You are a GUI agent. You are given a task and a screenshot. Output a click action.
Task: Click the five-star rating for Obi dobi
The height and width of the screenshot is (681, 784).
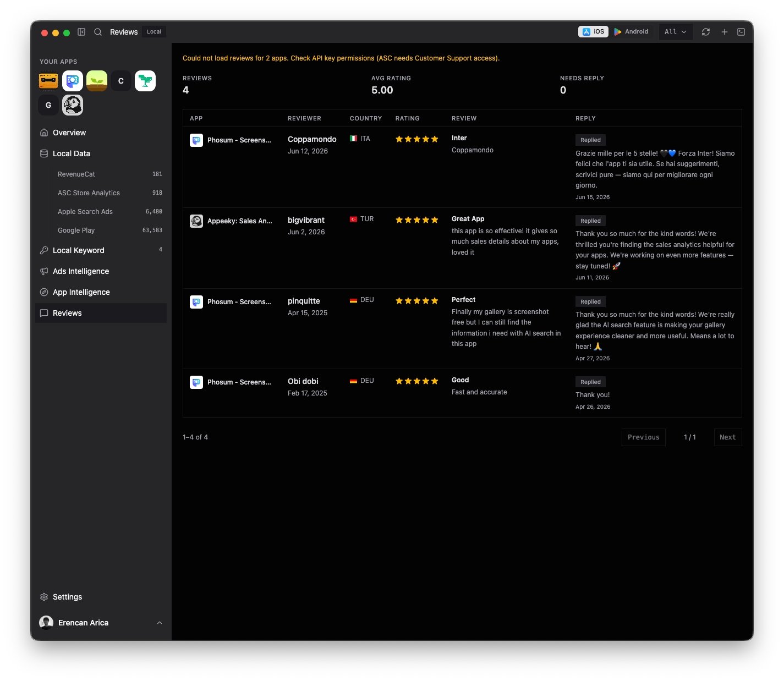[x=417, y=381]
